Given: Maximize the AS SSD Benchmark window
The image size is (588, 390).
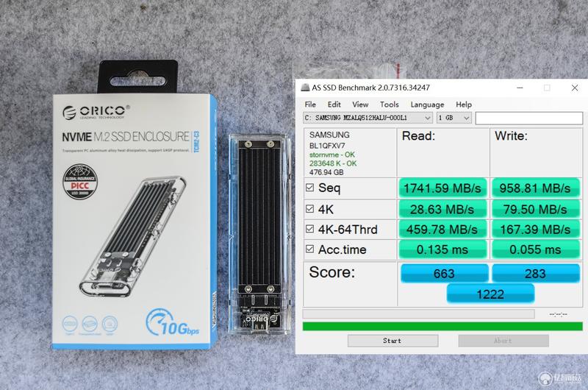Looking at the screenshot, I should click(x=547, y=88).
